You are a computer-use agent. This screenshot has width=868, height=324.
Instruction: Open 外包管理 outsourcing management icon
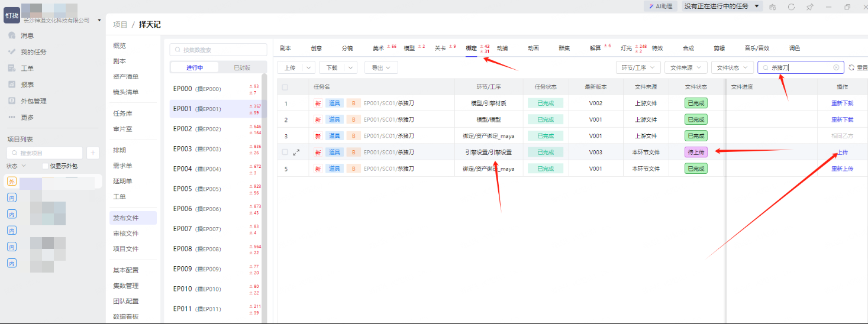click(12, 101)
